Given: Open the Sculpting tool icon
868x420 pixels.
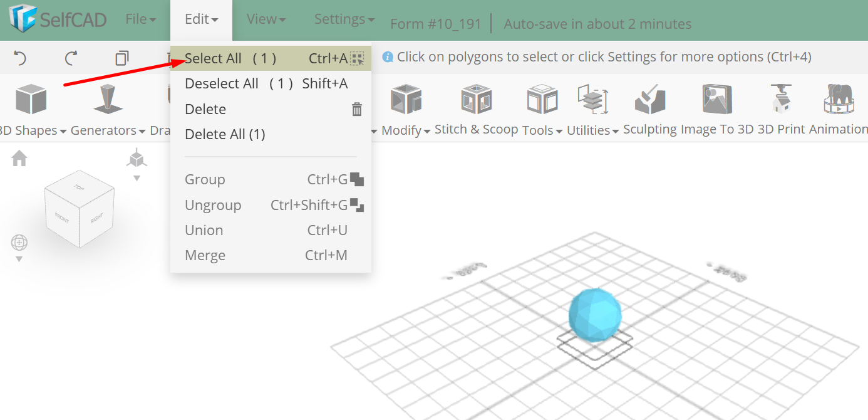Looking at the screenshot, I should click(650, 99).
